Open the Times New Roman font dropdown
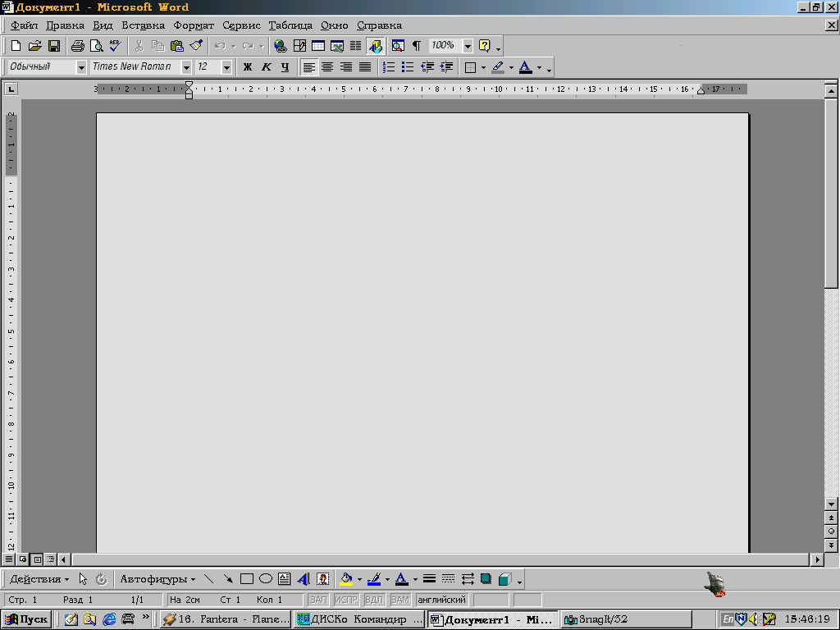The width and height of the screenshot is (840, 630). pyautogui.click(x=186, y=67)
